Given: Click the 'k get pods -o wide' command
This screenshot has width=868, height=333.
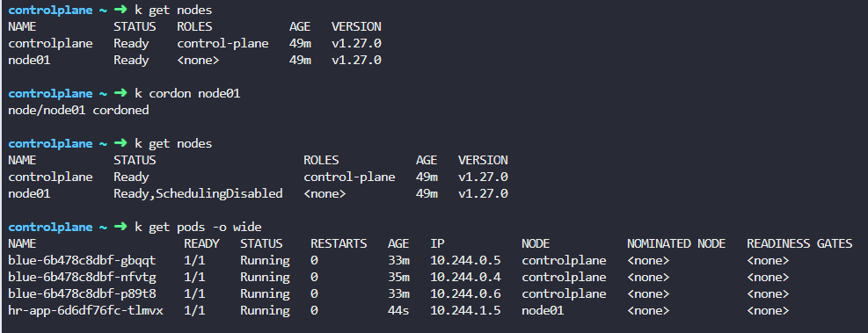Looking at the screenshot, I should coord(198,227).
